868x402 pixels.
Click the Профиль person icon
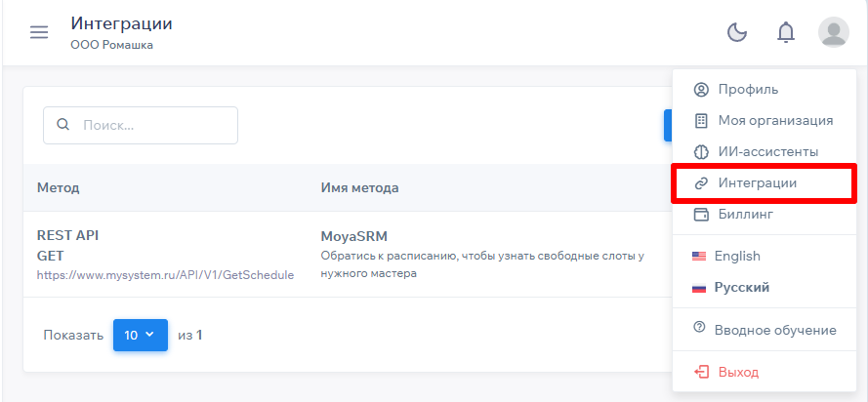coord(700,90)
